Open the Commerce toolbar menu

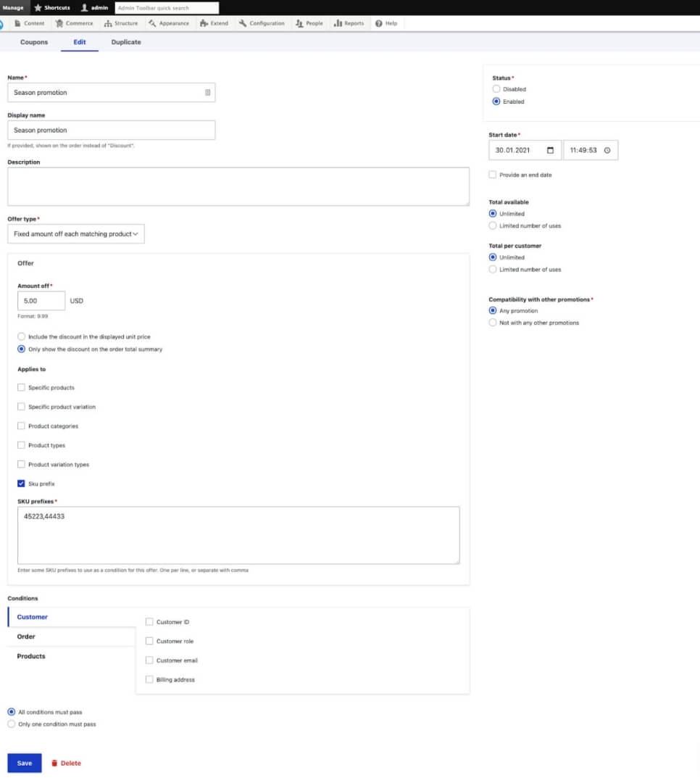[75, 23]
